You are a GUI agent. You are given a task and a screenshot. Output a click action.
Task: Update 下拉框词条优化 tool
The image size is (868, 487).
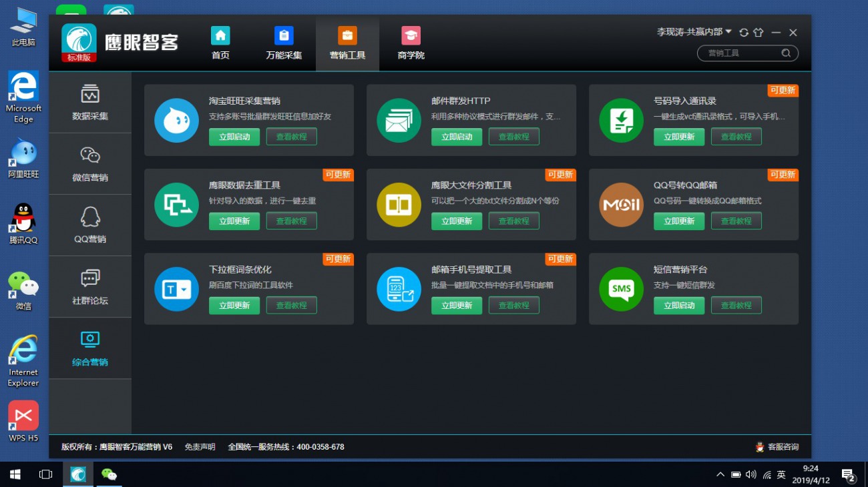click(234, 306)
